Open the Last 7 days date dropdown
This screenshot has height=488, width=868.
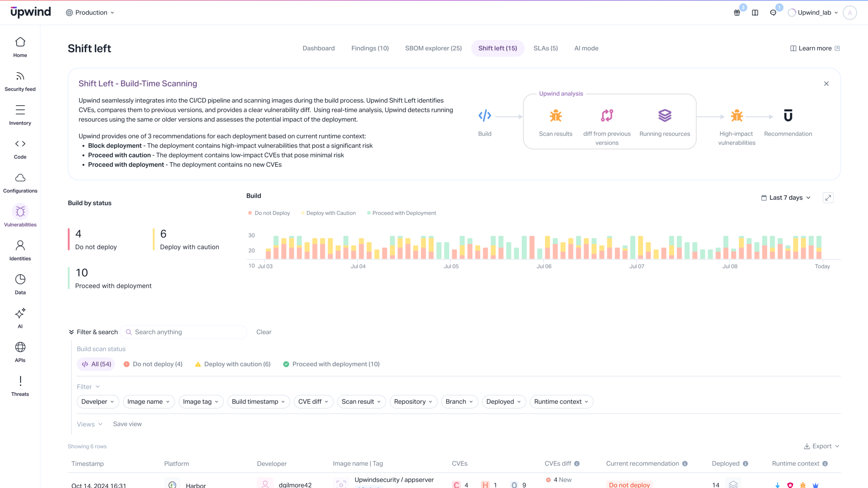click(x=786, y=198)
